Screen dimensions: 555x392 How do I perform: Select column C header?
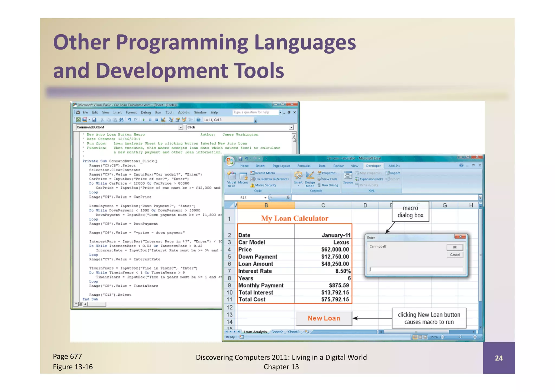click(x=323, y=205)
